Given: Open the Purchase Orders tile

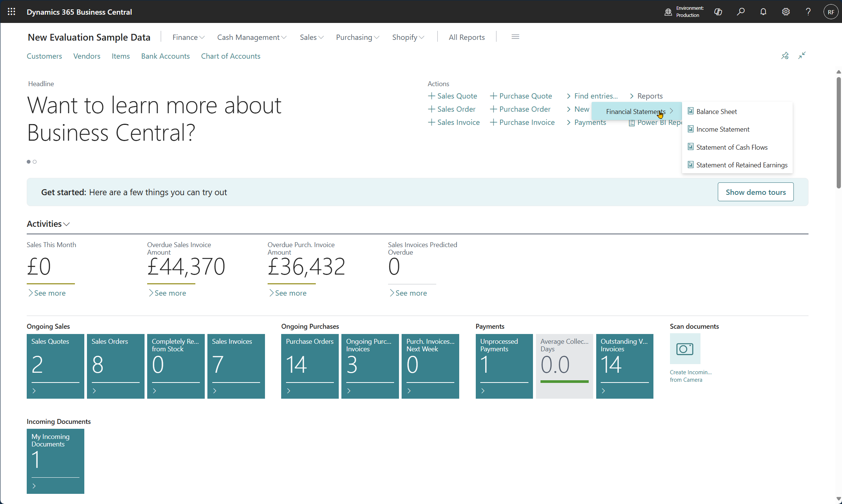Looking at the screenshot, I should pyautogui.click(x=310, y=366).
